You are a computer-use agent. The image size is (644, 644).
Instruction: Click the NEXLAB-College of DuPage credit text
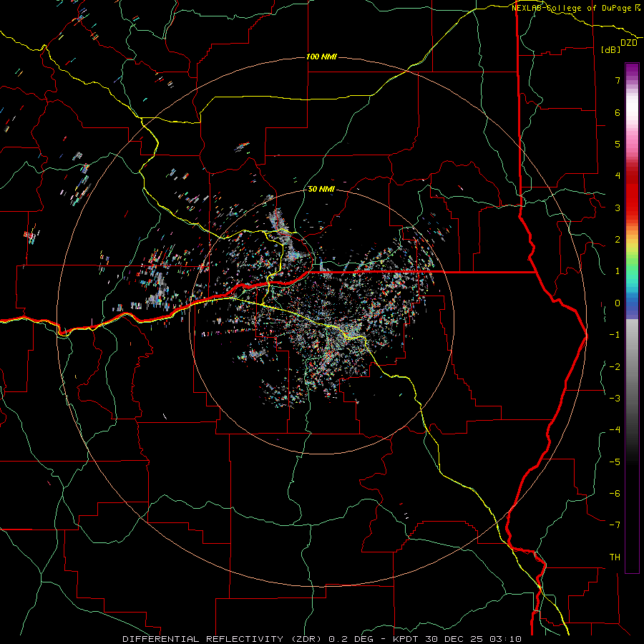click(x=573, y=8)
